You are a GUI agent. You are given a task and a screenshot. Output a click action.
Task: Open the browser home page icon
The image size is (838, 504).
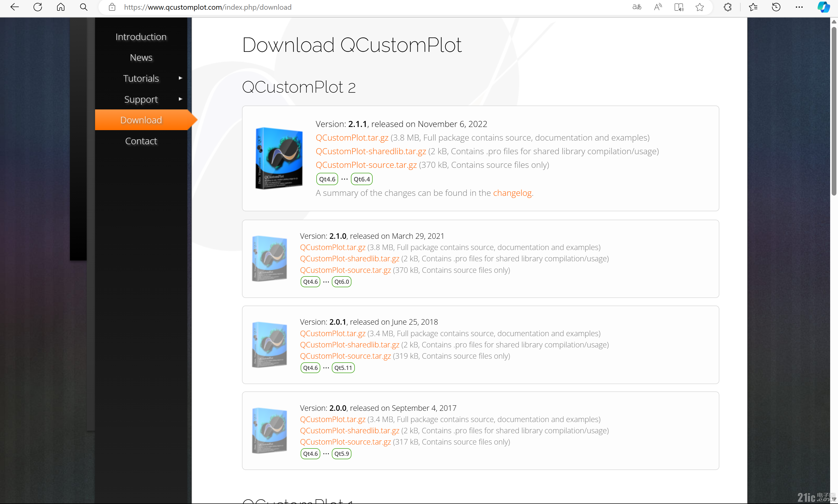point(61,7)
